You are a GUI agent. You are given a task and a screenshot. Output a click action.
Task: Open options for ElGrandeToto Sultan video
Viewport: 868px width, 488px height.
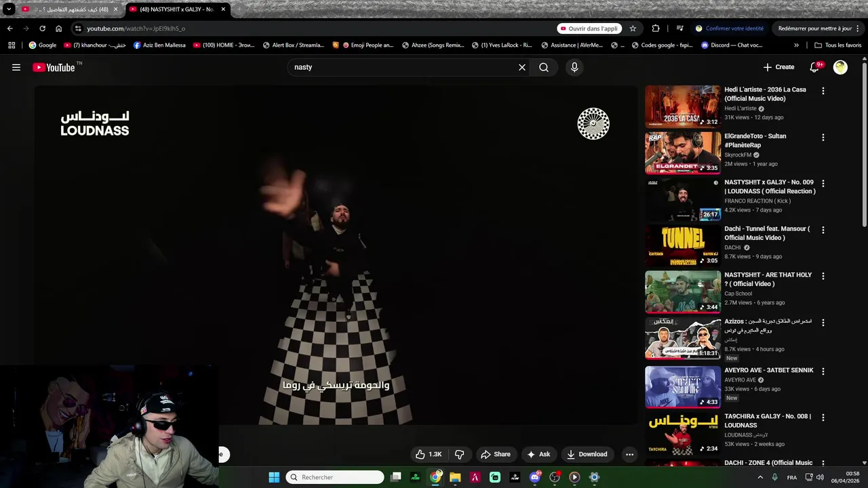click(823, 137)
